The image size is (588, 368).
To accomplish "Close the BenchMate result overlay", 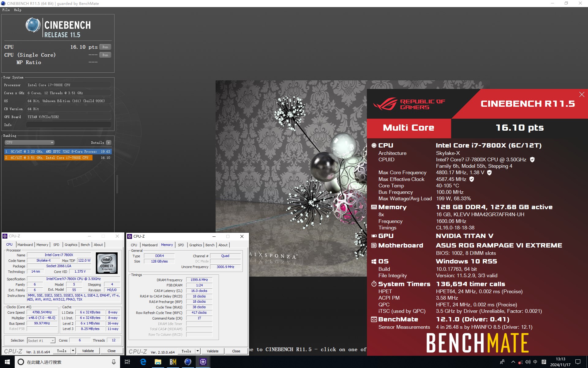I will pos(582,94).
